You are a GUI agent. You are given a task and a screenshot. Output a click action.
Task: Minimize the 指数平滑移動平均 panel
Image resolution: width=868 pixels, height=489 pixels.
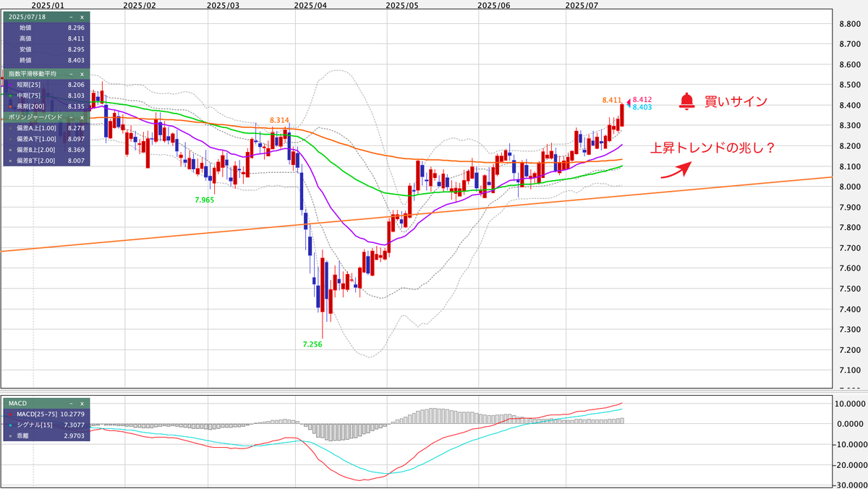pyautogui.click(x=71, y=74)
